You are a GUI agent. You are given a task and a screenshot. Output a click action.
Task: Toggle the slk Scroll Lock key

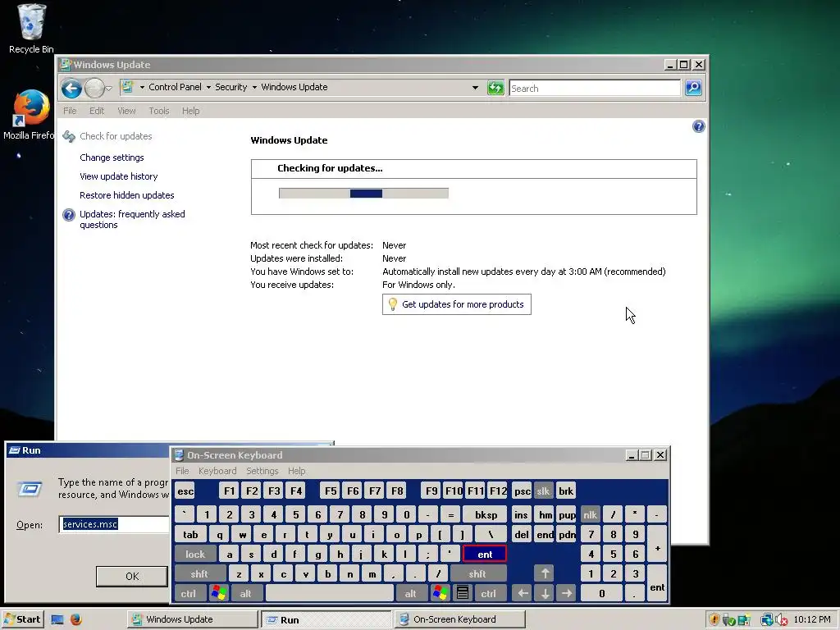pyautogui.click(x=543, y=491)
